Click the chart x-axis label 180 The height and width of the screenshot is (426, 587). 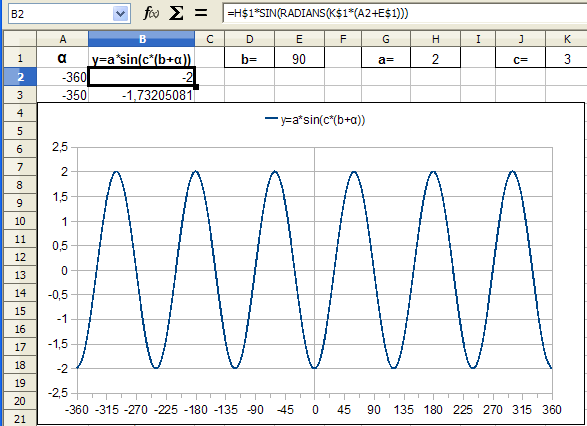pos(434,410)
